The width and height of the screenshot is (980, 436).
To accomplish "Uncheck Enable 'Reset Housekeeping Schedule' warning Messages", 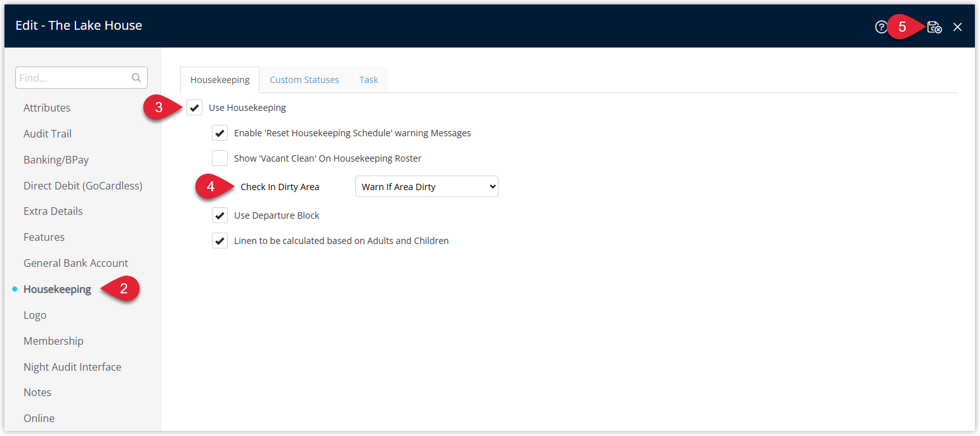I will [x=219, y=133].
